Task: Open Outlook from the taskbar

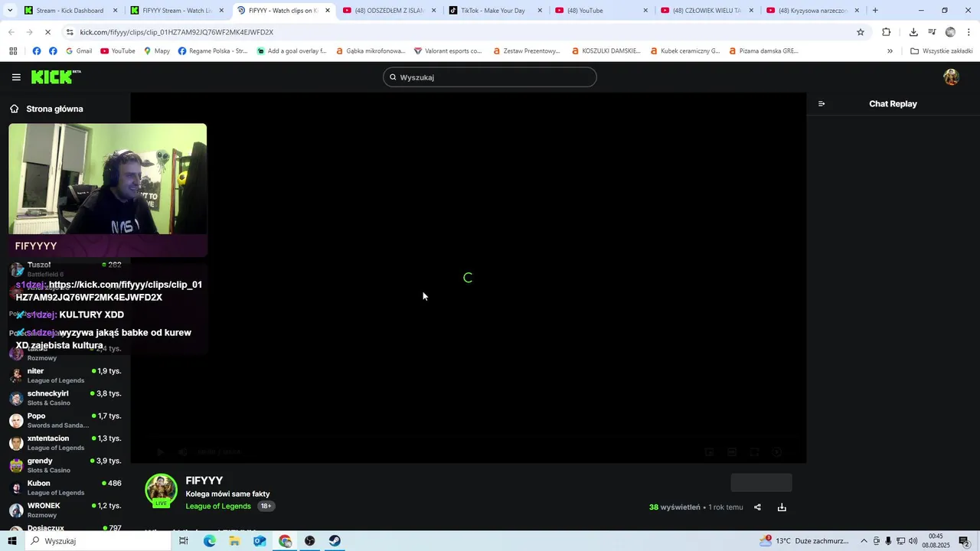Action: [260, 541]
